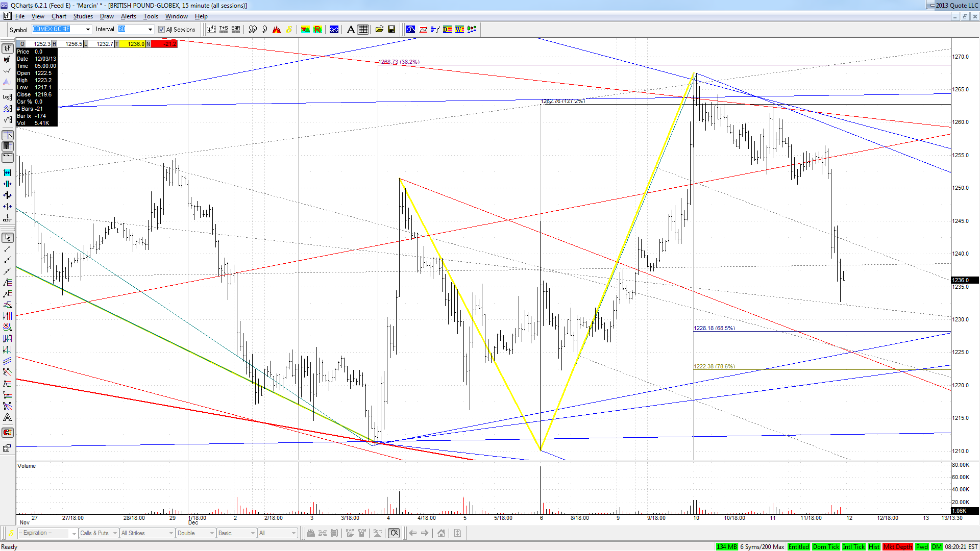Click the back arrow navigation button
The width and height of the screenshot is (980, 551).
[412, 533]
